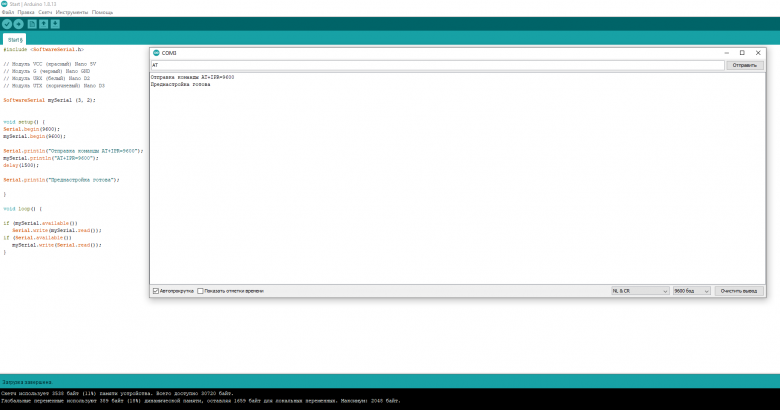Open the Файл menu
This screenshot has height=410, width=780.
pos(8,12)
